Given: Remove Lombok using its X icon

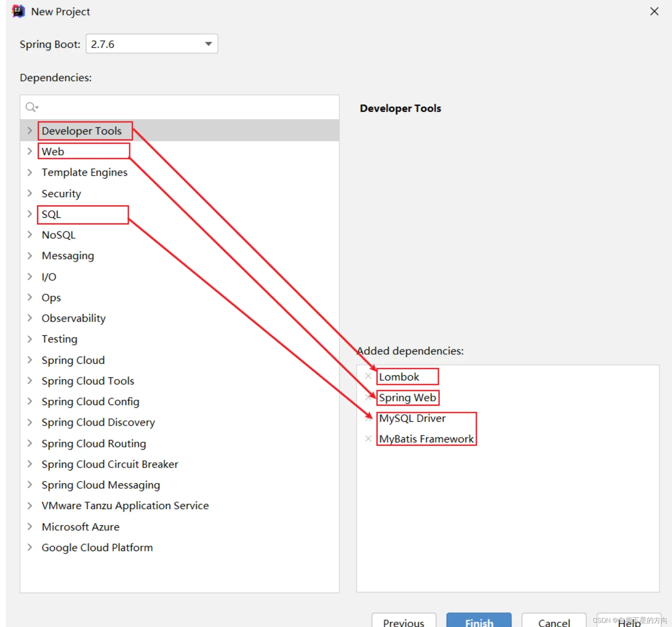Looking at the screenshot, I should point(368,376).
